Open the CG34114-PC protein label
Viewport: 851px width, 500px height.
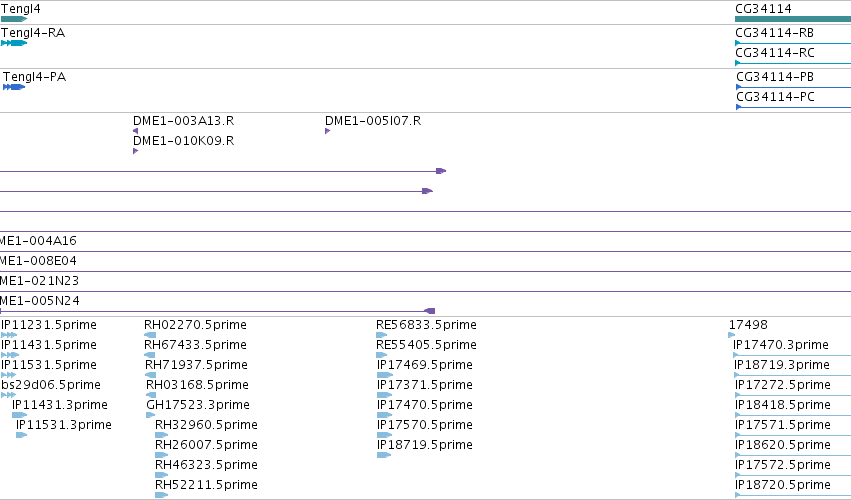pyautogui.click(x=775, y=97)
